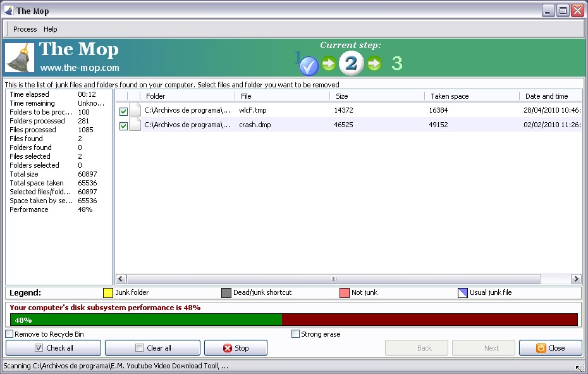
Task: Click the Clear all button
Action: 152,347
